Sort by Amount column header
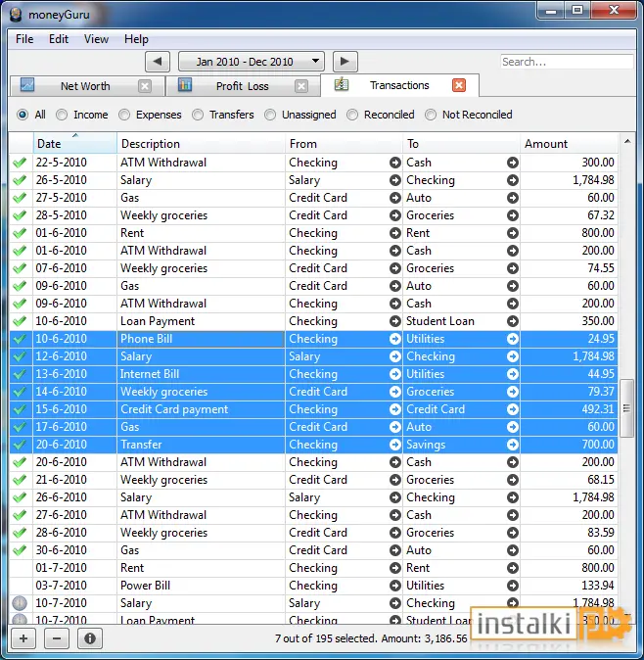Image resolution: width=644 pixels, height=660 pixels. (x=569, y=144)
